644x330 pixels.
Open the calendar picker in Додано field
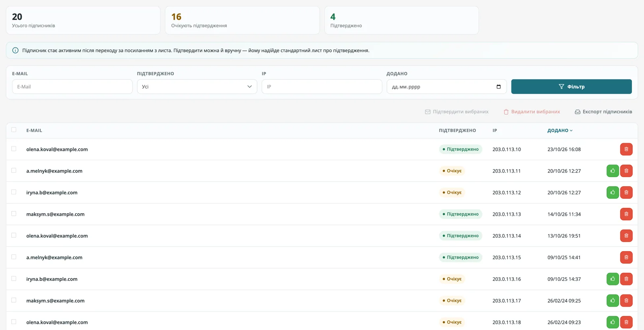click(x=499, y=87)
